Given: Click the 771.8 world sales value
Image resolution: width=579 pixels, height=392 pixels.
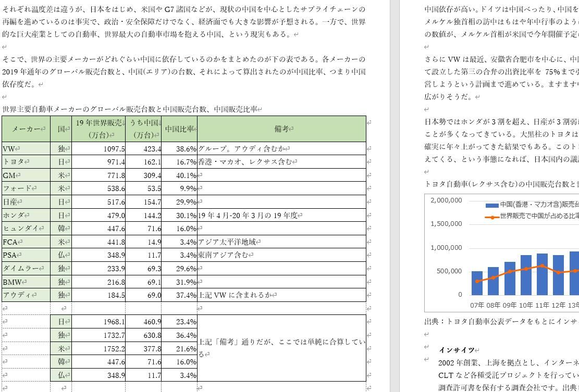Looking at the screenshot, I should pos(116,175).
